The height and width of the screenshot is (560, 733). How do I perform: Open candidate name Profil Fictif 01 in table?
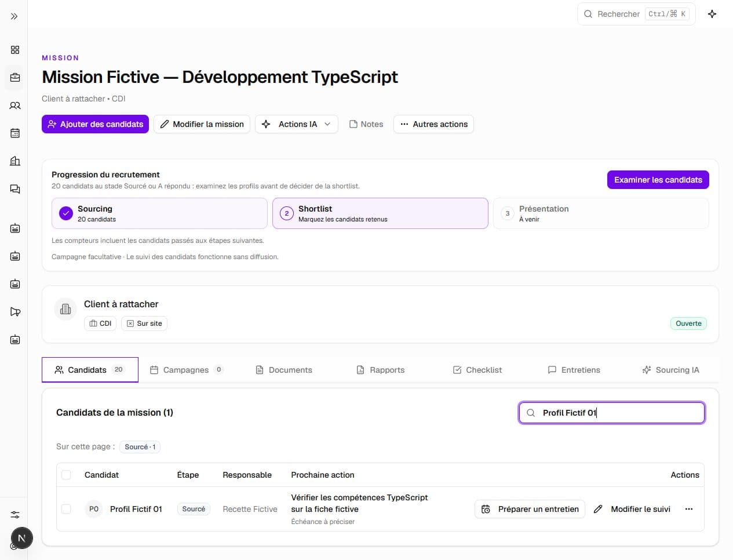136,509
